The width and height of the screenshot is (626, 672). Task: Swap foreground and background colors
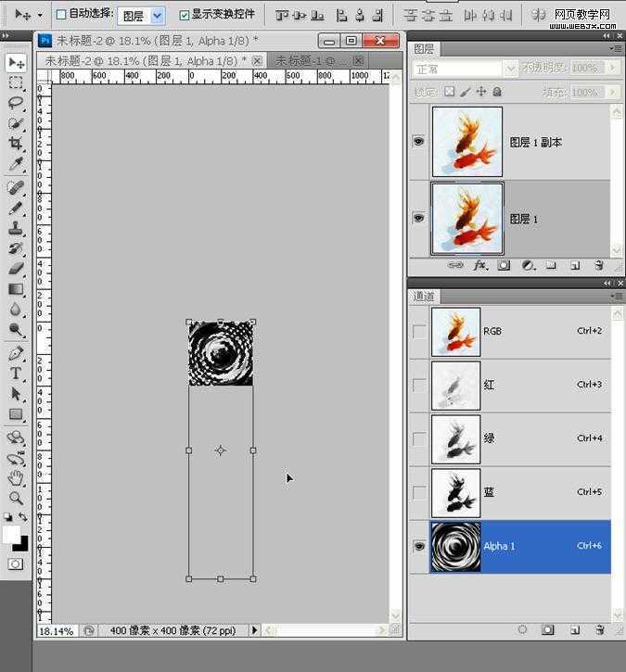coord(23,517)
